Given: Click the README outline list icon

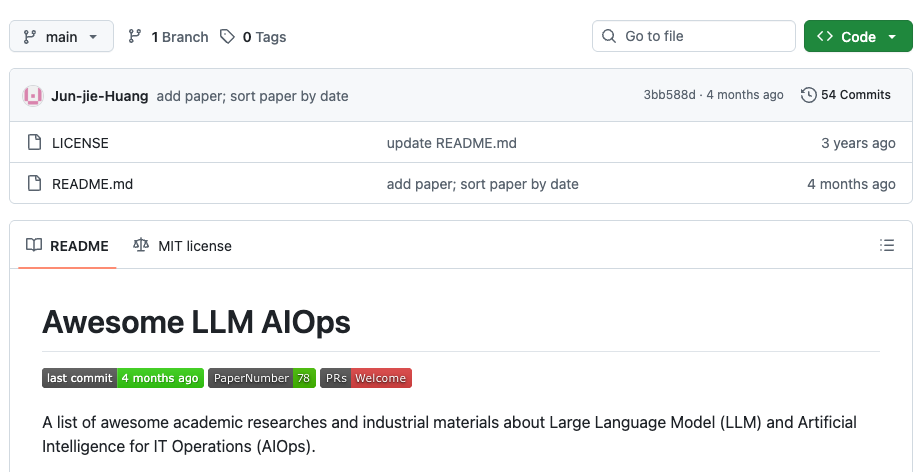Looking at the screenshot, I should click(x=886, y=245).
